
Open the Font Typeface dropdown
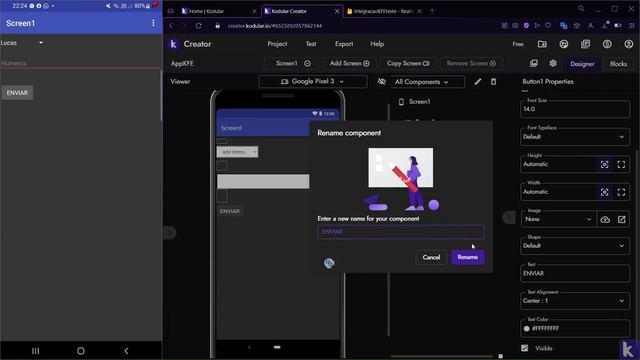[575, 137]
